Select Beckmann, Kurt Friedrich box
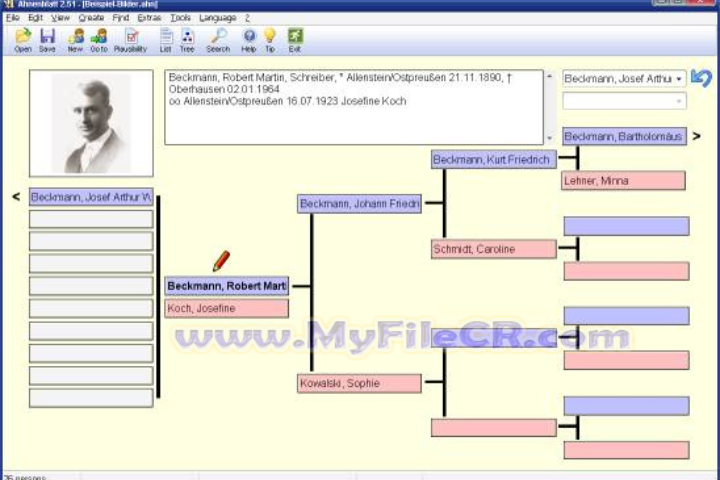The image size is (720, 480). coord(494,159)
